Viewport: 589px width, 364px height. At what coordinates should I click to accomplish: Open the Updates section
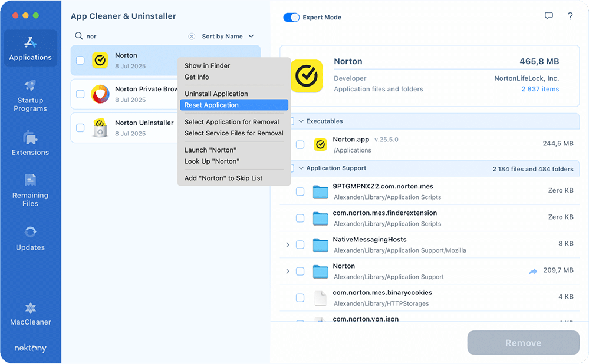(x=31, y=238)
